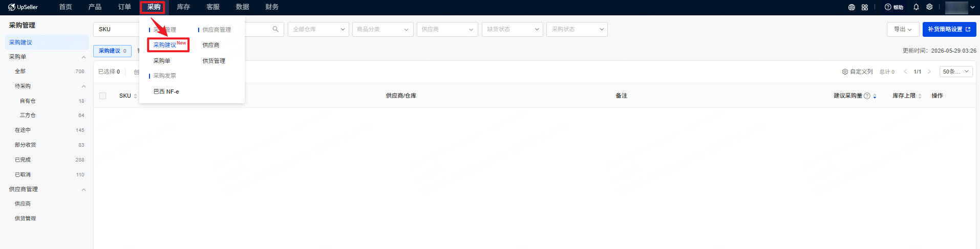The image size is (980, 249).
Task: Open the 商品分类 dropdown
Action: [x=383, y=29]
